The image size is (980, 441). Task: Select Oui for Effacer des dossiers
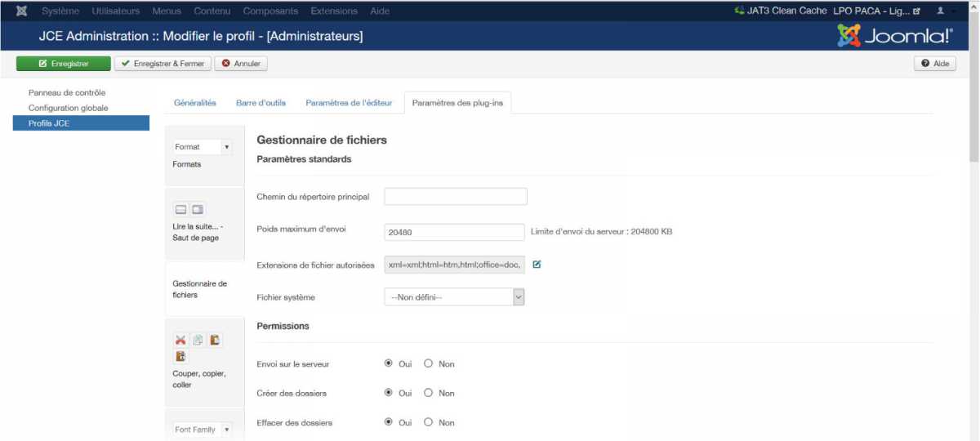[x=389, y=423]
